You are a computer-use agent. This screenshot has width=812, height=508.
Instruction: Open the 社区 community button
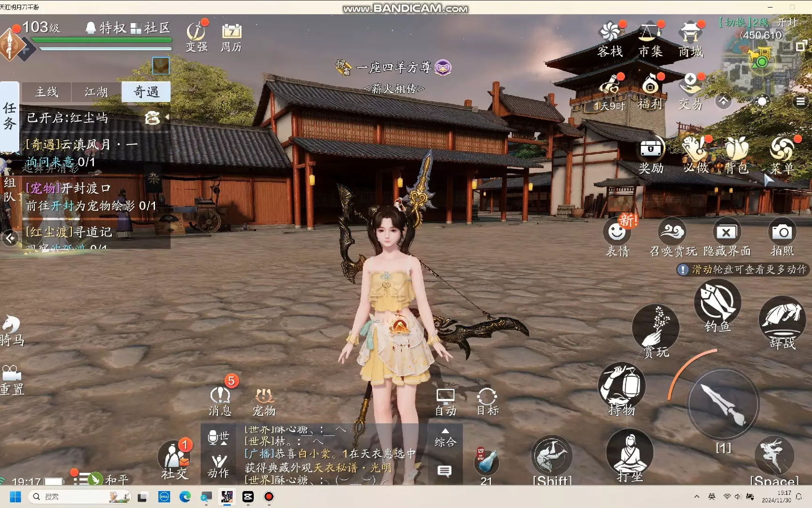[150, 28]
